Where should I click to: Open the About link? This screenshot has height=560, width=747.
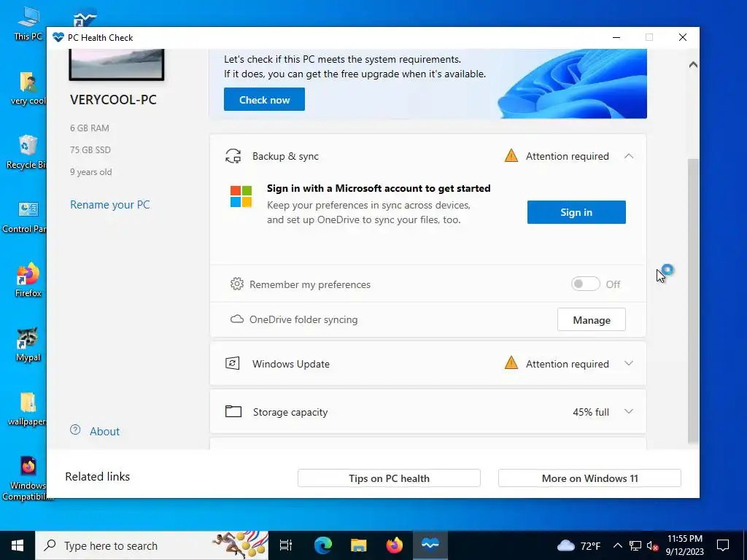click(105, 432)
